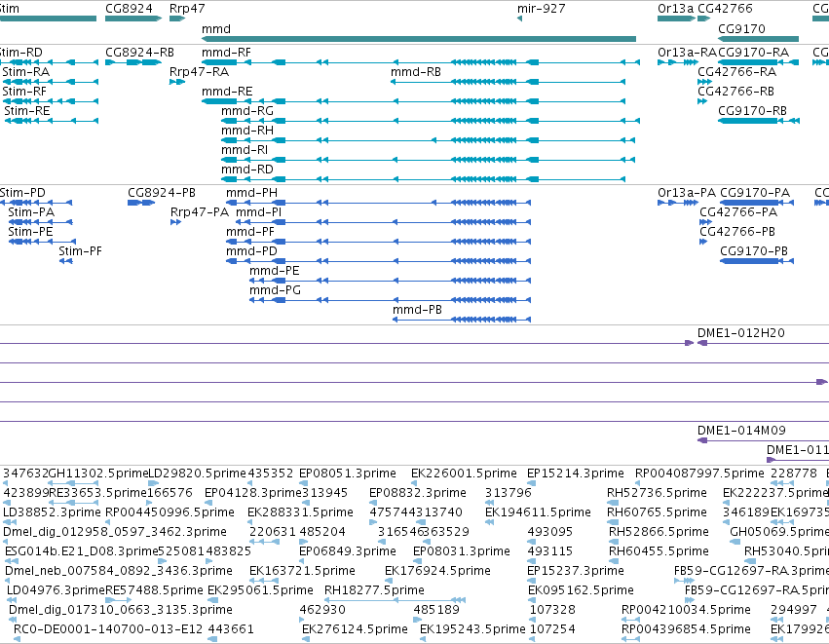The image size is (829, 644).
Task: Select the RC0-DE0001-140700-013-E12 label
Action: pyautogui.click(x=108, y=629)
